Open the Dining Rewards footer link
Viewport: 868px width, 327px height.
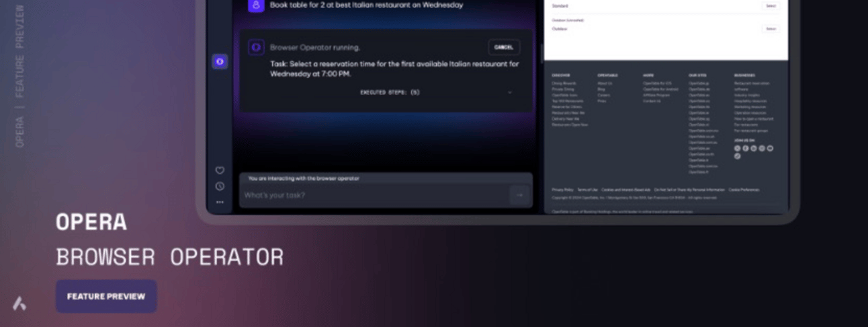[x=564, y=83]
